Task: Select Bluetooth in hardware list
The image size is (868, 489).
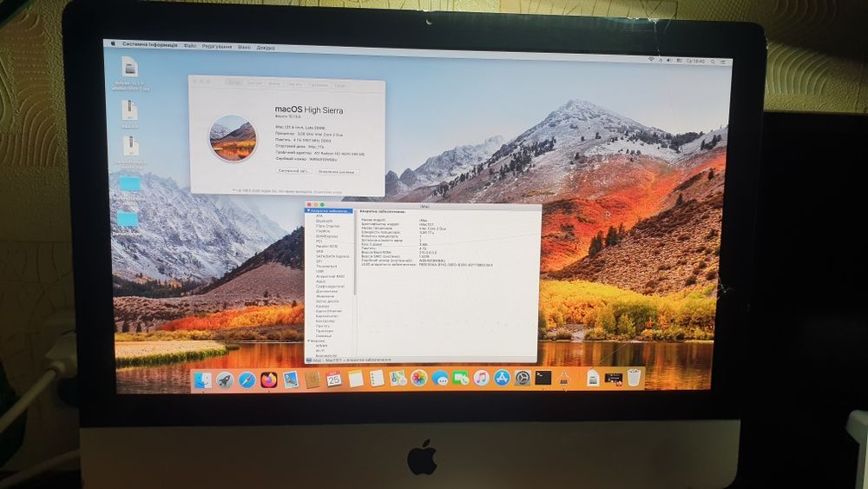Action: pyautogui.click(x=325, y=221)
